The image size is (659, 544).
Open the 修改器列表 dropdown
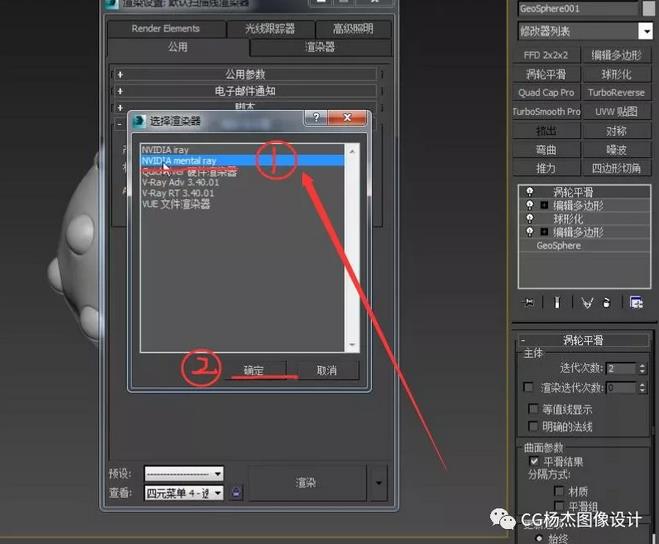pyautogui.click(x=585, y=31)
